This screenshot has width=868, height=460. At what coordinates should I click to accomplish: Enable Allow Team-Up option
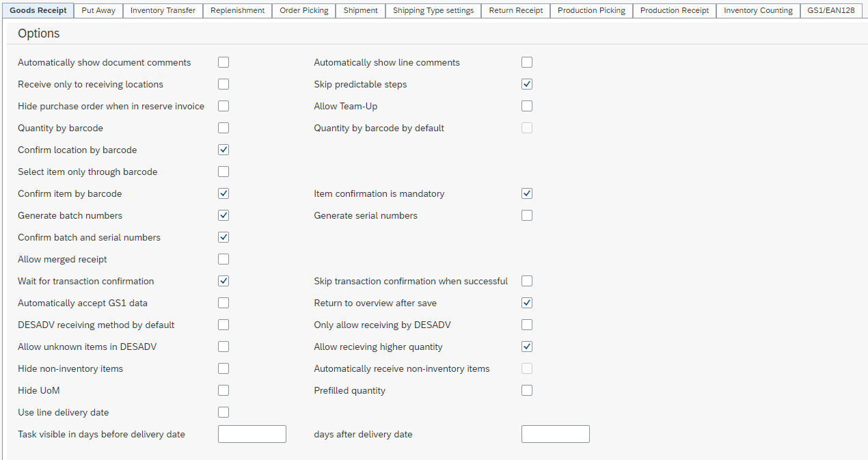click(527, 106)
